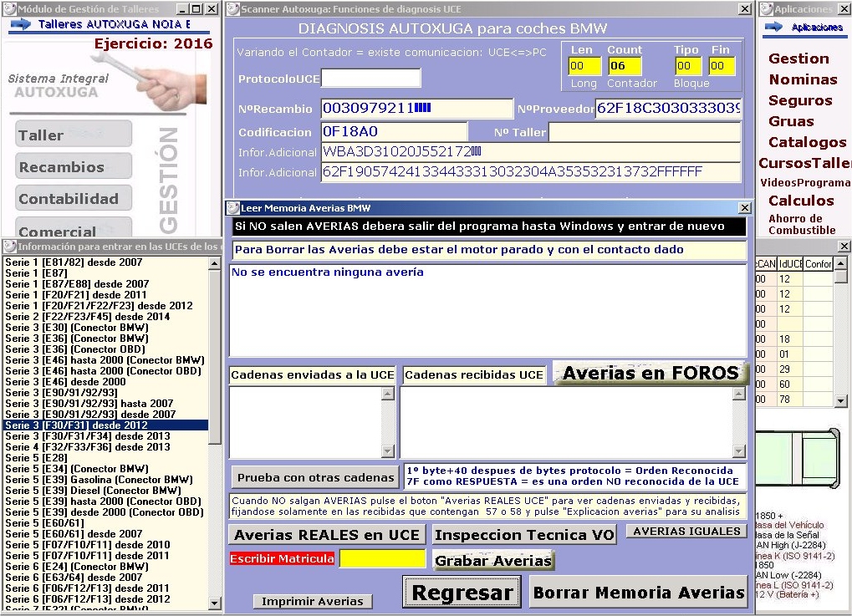This screenshot has width=852, height=616.
Task: Click Imprimir Averias button
Action: pos(313,601)
